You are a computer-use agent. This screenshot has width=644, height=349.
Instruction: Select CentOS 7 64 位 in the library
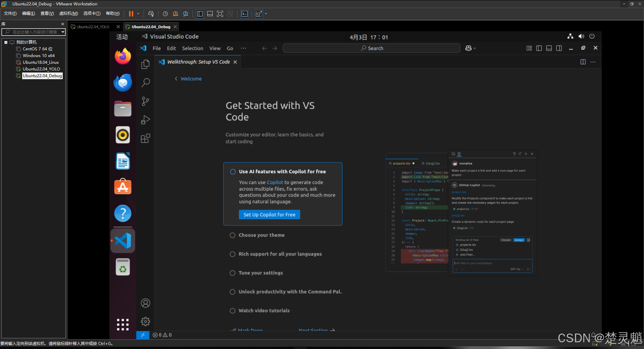point(38,49)
